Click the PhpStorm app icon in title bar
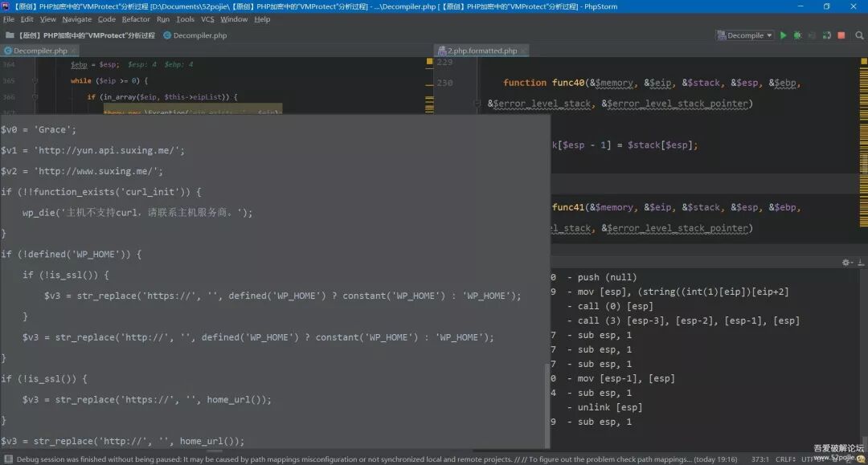This screenshot has height=465, width=868. 6,6
